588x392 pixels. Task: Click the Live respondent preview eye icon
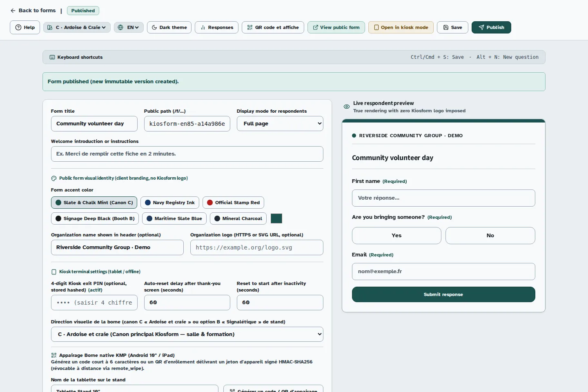[347, 107]
